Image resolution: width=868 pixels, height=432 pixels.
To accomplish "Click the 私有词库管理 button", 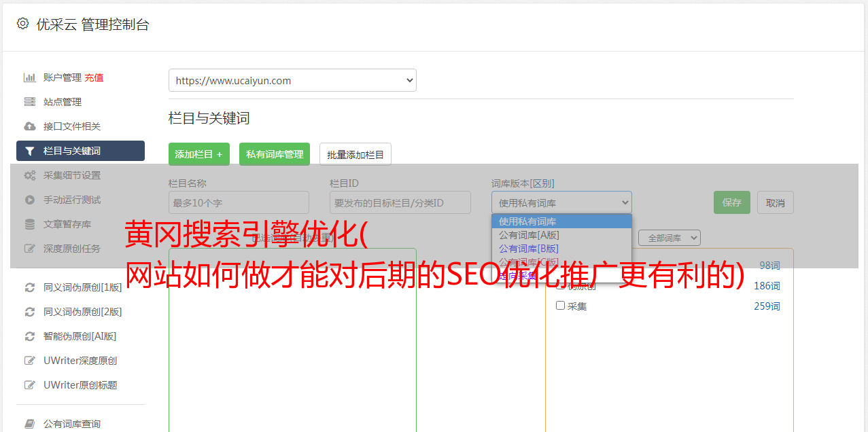I will (275, 154).
